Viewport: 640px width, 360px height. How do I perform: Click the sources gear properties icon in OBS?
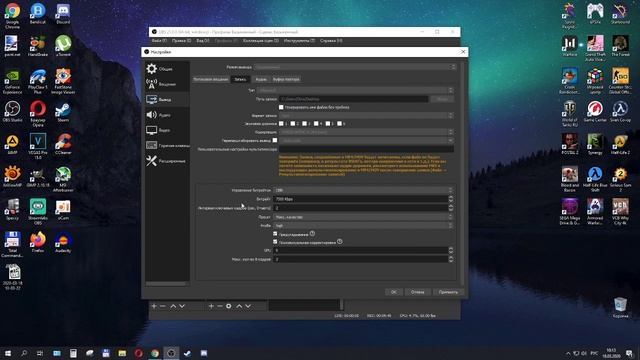[x=229, y=306]
